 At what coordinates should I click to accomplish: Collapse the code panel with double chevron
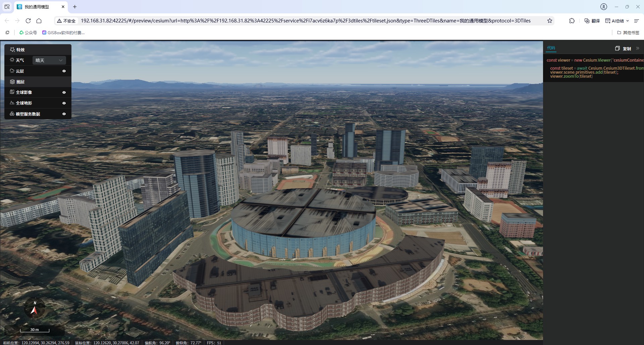638,49
